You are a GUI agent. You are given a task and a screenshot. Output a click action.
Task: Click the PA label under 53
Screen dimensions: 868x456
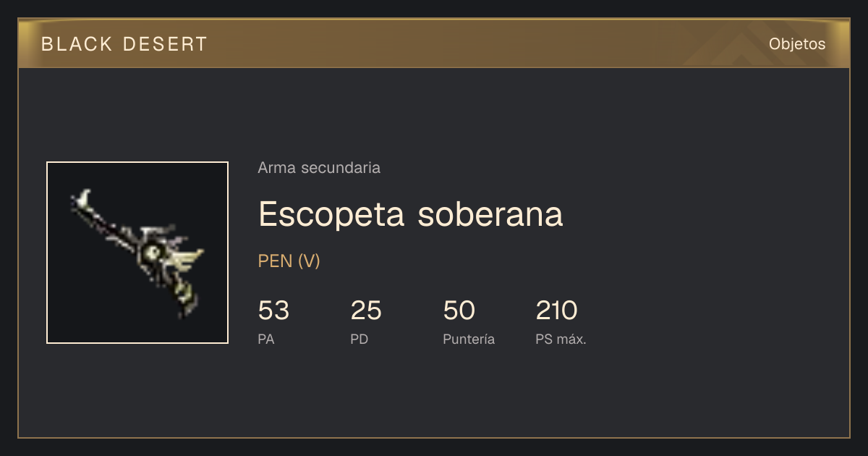266,339
